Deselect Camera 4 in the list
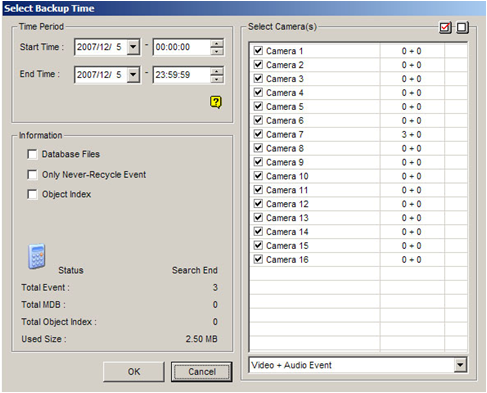The height and width of the screenshot is (393, 487). pos(258,92)
